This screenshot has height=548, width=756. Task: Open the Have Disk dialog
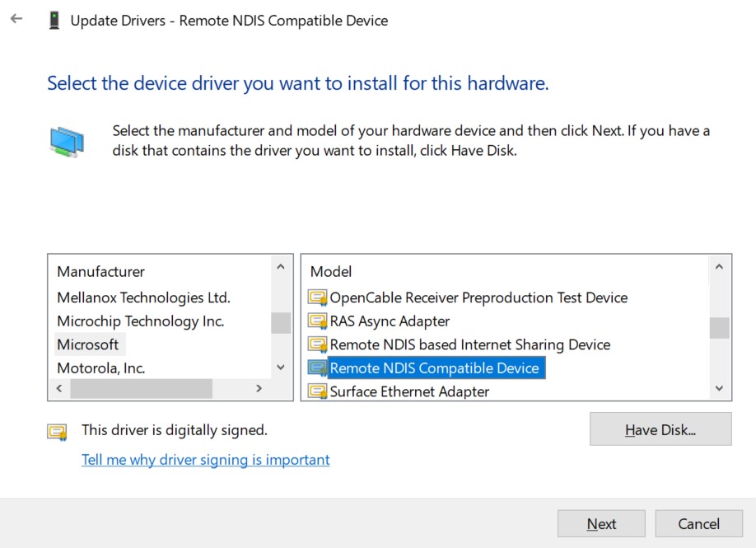pyautogui.click(x=660, y=429)
